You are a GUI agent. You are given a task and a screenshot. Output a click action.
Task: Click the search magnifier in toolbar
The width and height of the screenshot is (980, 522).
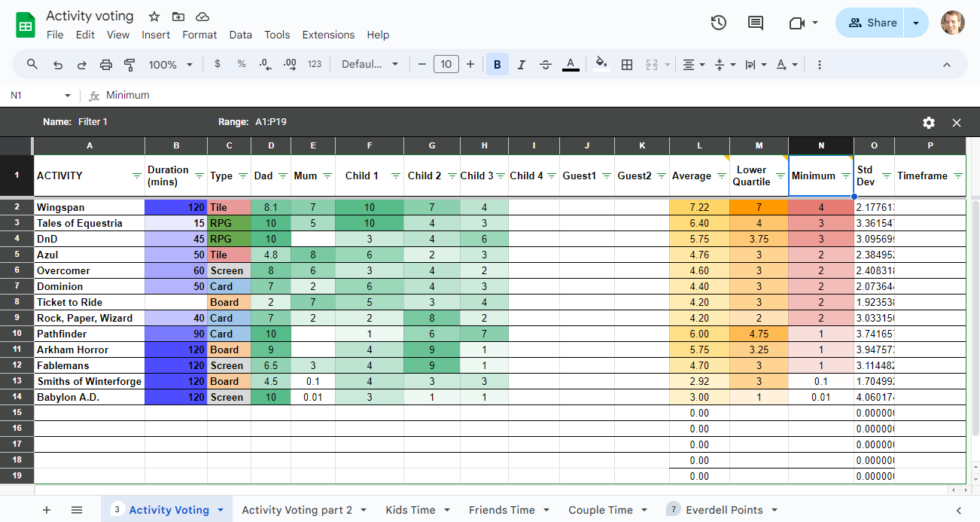tap(32, 65)
